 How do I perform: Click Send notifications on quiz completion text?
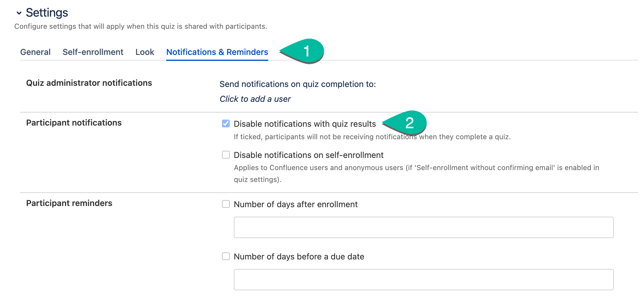point(298,84)
